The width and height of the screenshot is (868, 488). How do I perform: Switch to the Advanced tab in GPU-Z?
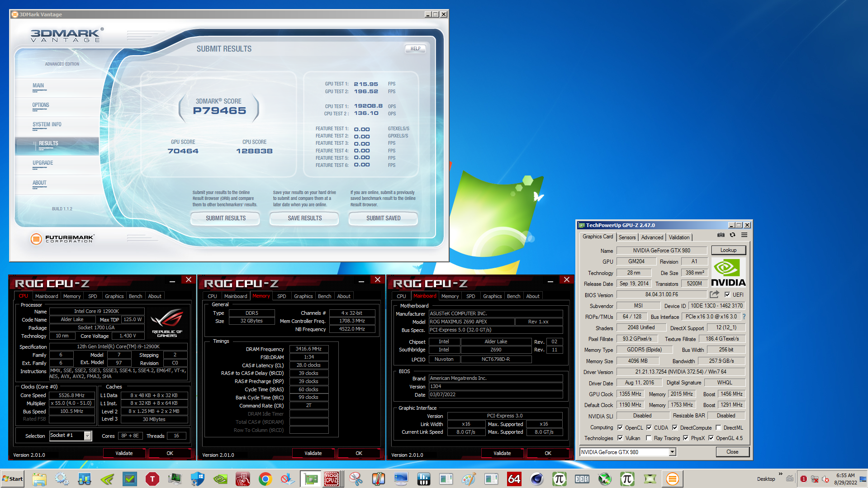652,237
